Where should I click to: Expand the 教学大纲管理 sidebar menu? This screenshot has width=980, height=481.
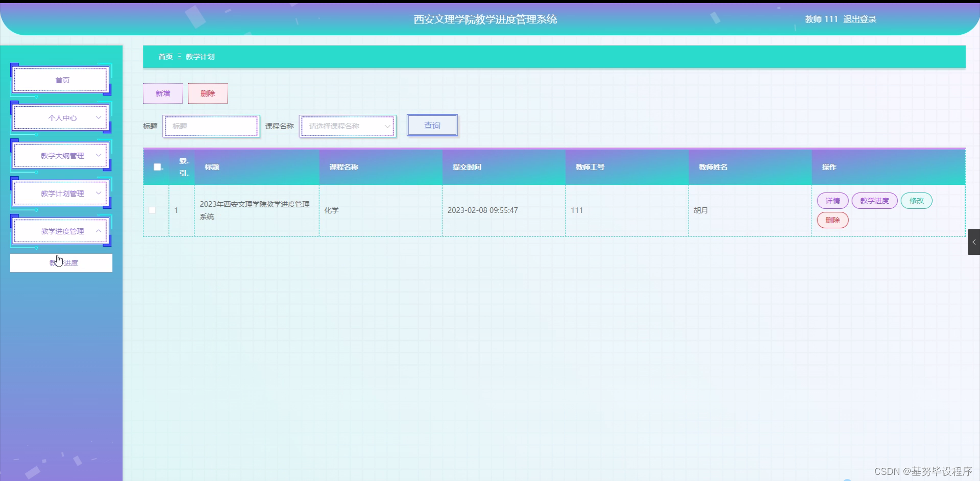pos(61,155)
